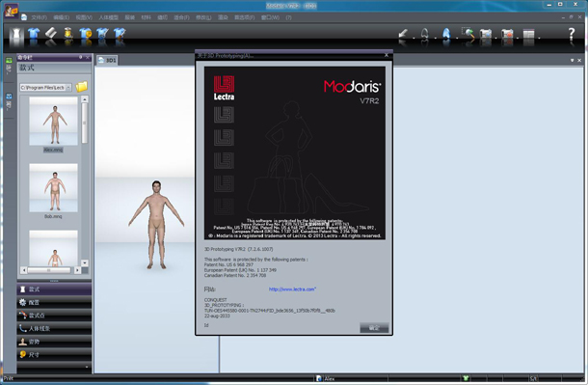The height and width of the screenshot is (385, 588).
Task: Open the 配置 category with gear icon
Action: pyautogui.click(x=54, y=302)
